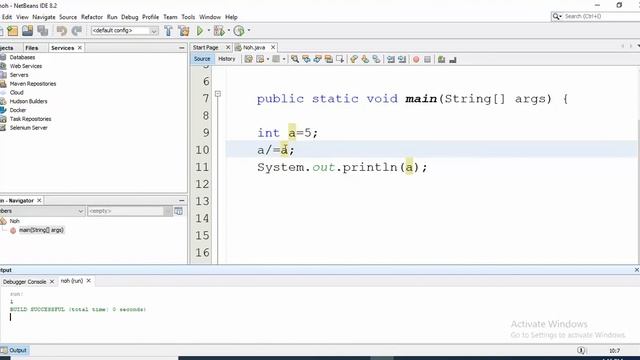The width and height of the screenshot is (640, 360).
Task: Click code line 11 System.out.println
Action: 342,167
